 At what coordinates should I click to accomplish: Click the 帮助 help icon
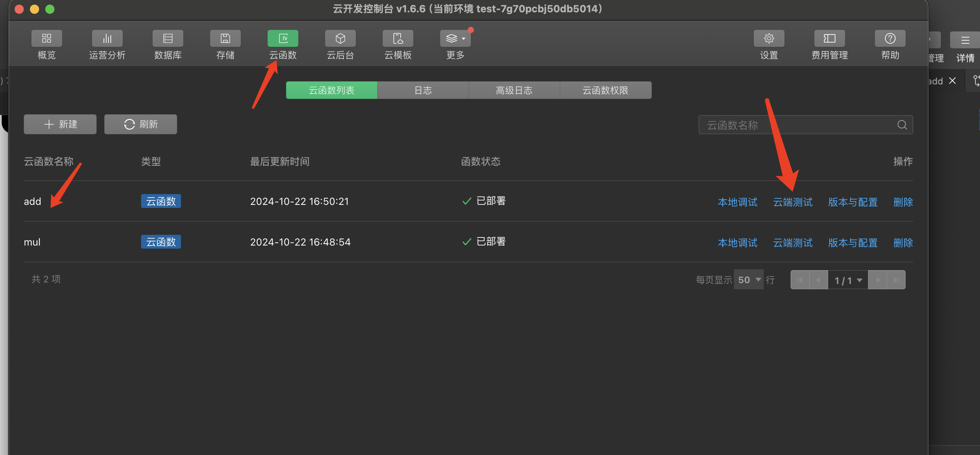(890, 39)
